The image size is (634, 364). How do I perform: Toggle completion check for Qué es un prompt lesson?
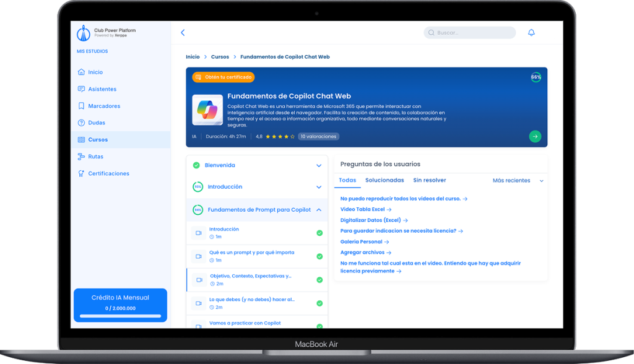point(319,256)
